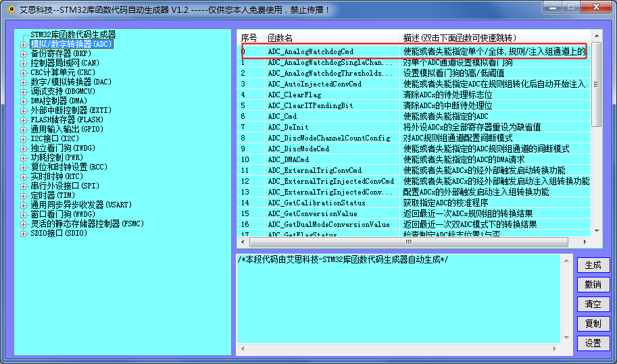Image resolution: width=617 pixels, height=364 pixels.
Task: Select 复位和时钟设置 (RCC) in the tree
Action: coord(69,167)
